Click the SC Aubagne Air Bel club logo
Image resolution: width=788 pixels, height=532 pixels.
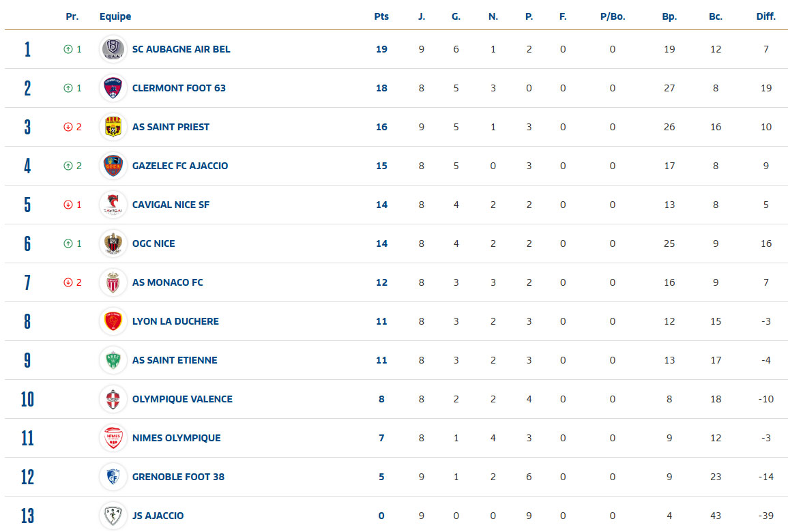pos(113,49)
